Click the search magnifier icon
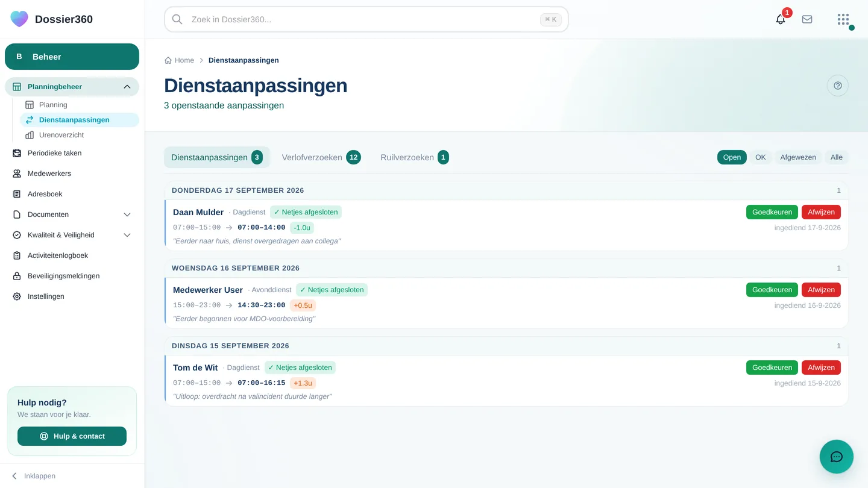This screenshot has height=488, width=868. (x=177, y=19)
